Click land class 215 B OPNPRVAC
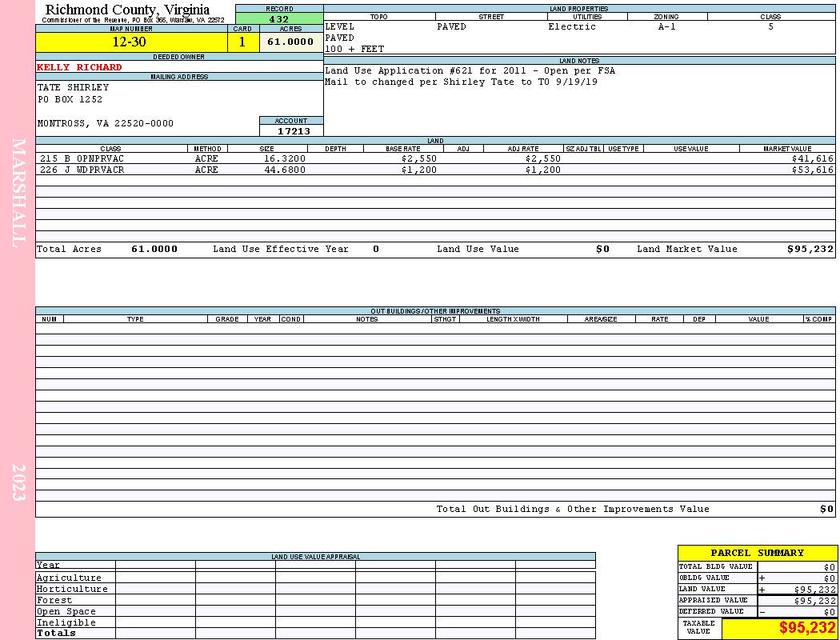Image resolution: width=840 pixels, height=640 pixels. 82,159
